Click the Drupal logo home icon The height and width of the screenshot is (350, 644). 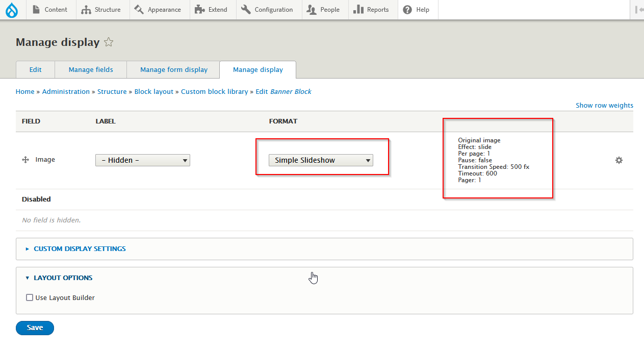coord(12,10)
